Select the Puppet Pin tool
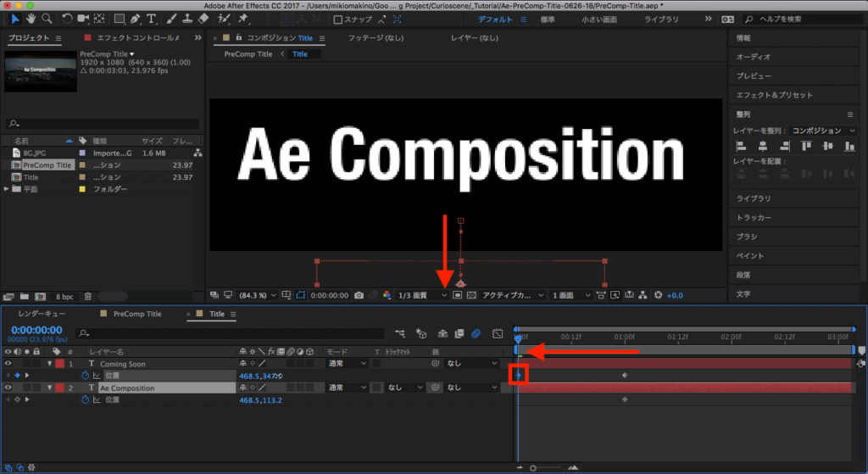The width and height of the screenshot is (868, 474). (x=242, y=19)
